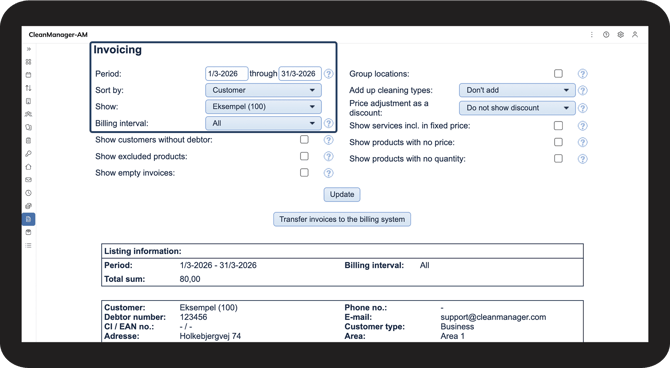This screenshot has height=368, width=670.
Task: Enable Show services incl. in fixed price
Action: point(558,125)
